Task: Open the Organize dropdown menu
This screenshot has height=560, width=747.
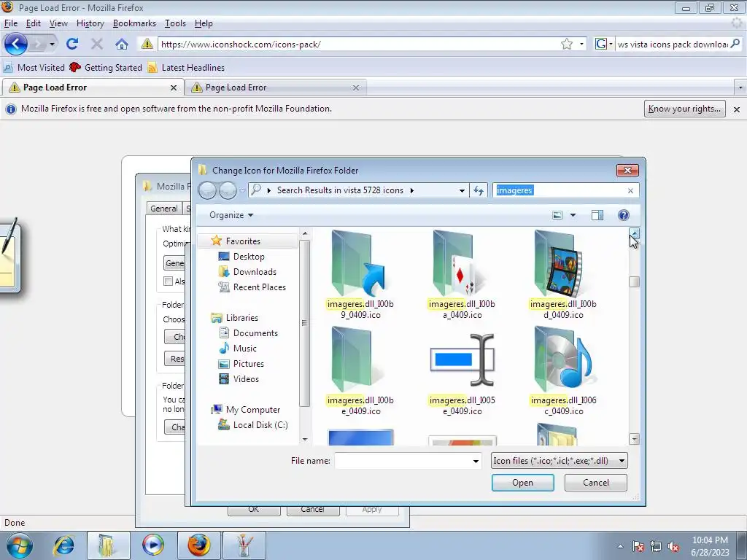Action: click(231, 215)
